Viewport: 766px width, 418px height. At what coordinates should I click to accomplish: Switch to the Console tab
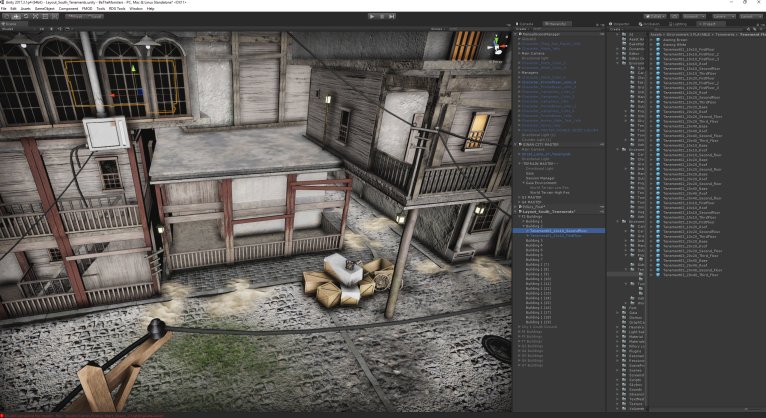525,24
